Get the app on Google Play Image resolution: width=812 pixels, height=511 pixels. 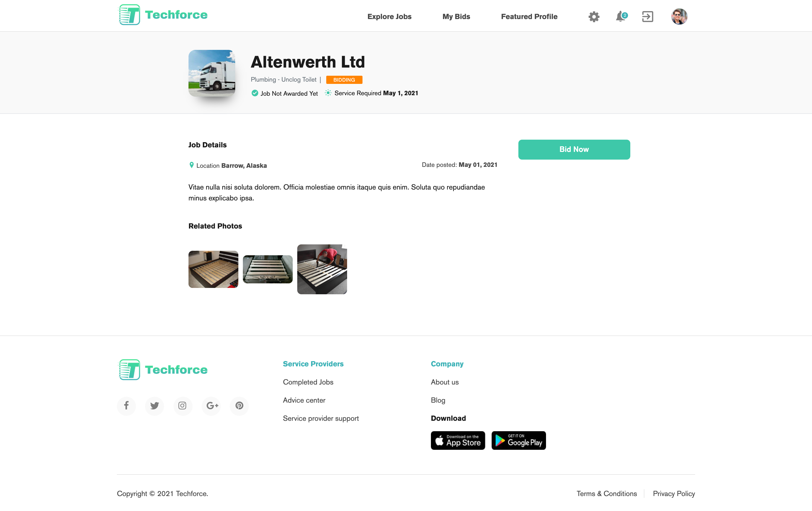[518, 440]
